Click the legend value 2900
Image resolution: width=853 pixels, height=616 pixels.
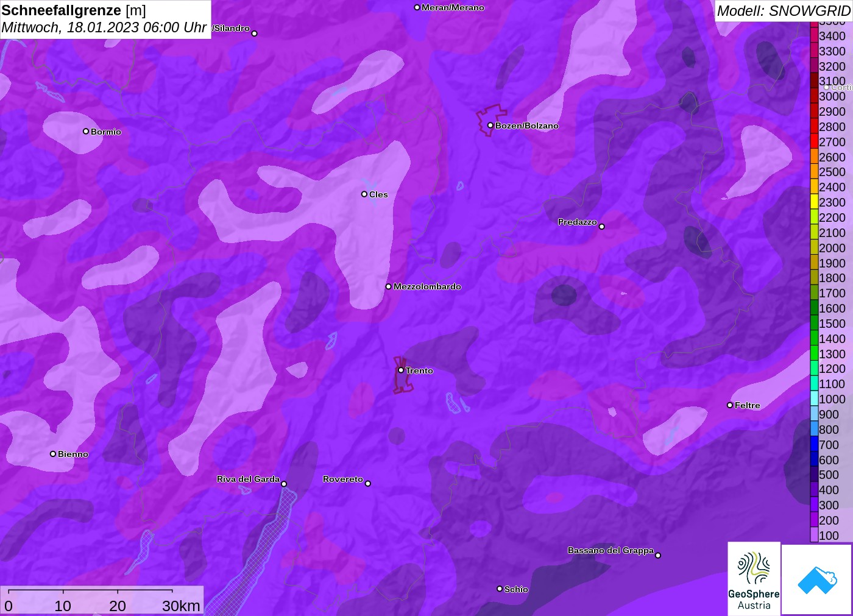pyautogui.click(x=832, y=112)
